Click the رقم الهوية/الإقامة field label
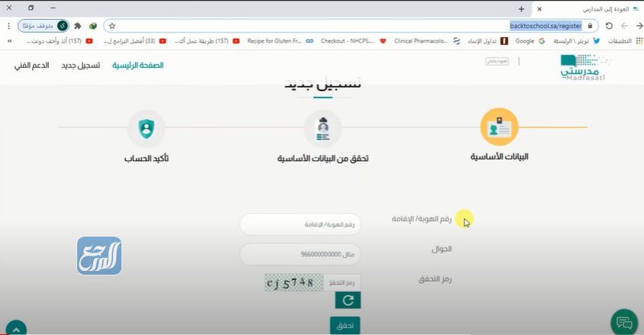This screenshot has width=644, height=335. coord(422,219)
